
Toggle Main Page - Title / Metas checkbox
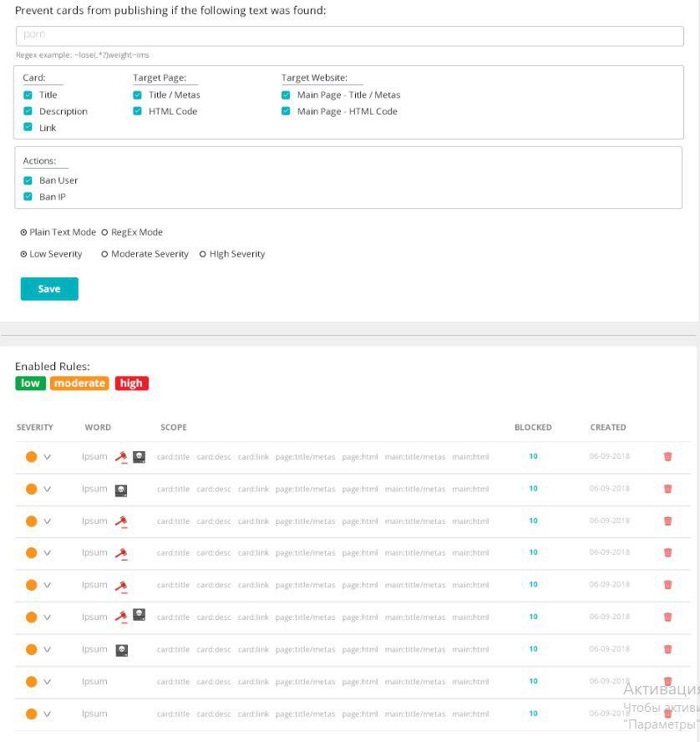click(x=286, y=95)
